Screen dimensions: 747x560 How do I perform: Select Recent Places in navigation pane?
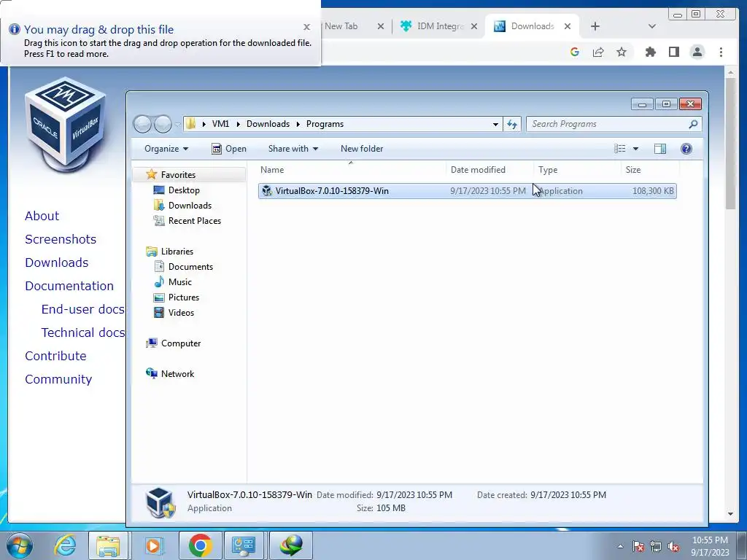(x=194, y=221)
